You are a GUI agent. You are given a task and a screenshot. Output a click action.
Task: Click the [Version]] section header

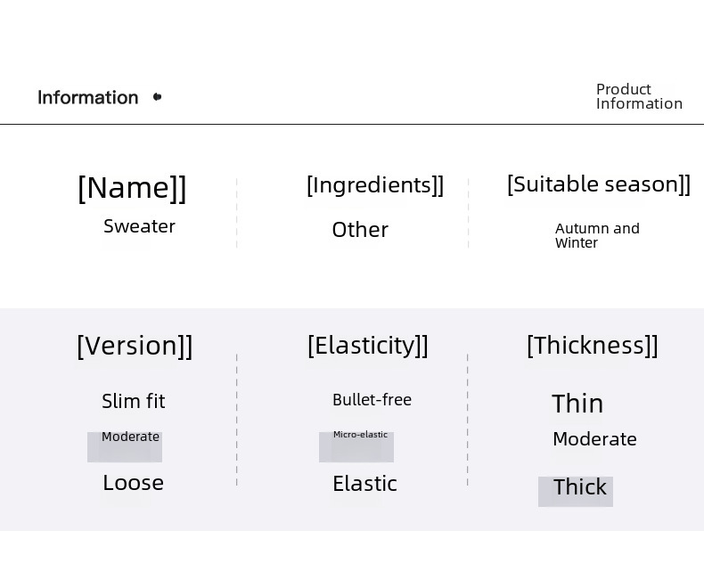[135, 346]
